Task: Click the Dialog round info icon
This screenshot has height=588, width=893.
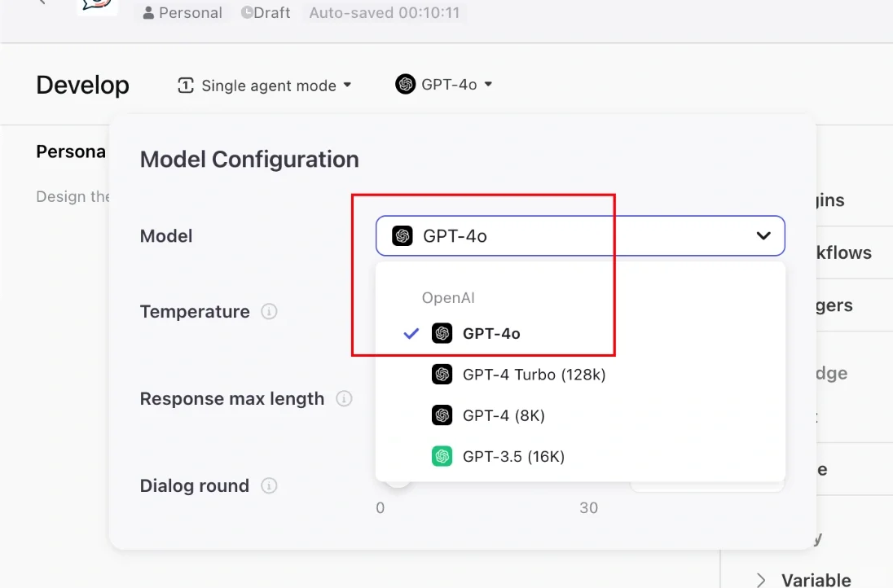Action: (x=269, y=485)
